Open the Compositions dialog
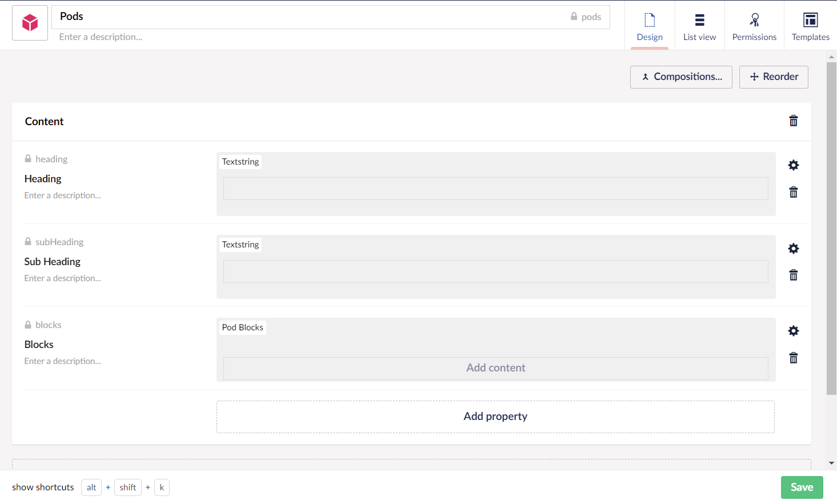The image size is (837, 504). point(681,77)
